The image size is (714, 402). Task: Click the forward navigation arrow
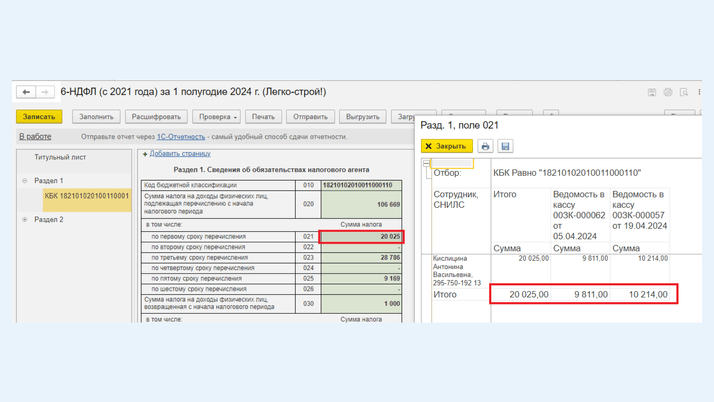(45, 92)
